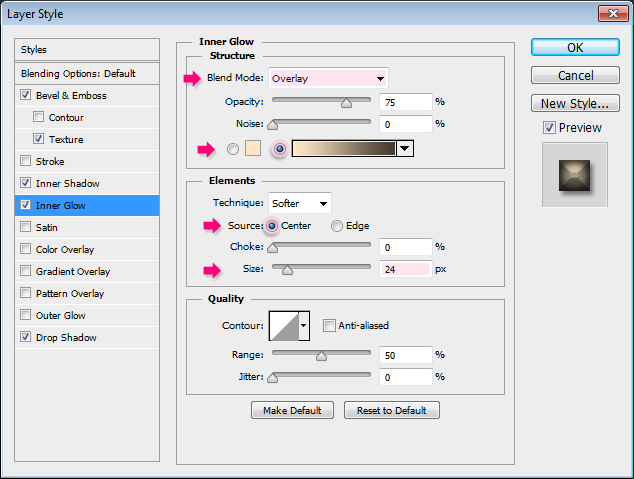Enable the Satin checkbox
Viewport: 634px width, 479px height.
click(25, 226)
